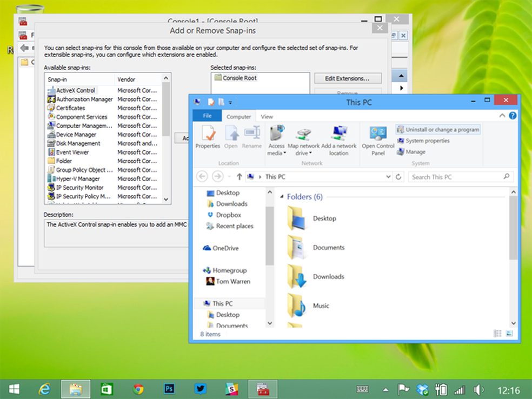Open the File menu in This PC
Viewport: 532px width, 399px height.
(x=206, y=116)
